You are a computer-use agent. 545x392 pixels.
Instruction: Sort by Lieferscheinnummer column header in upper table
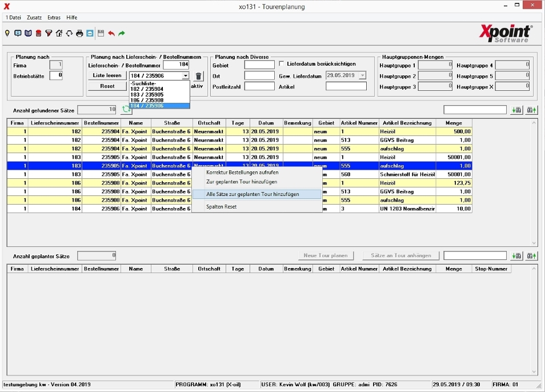[55, 123]
